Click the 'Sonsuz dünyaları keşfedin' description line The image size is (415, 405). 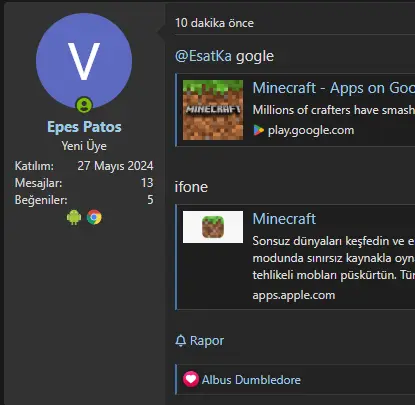[334, 241]
